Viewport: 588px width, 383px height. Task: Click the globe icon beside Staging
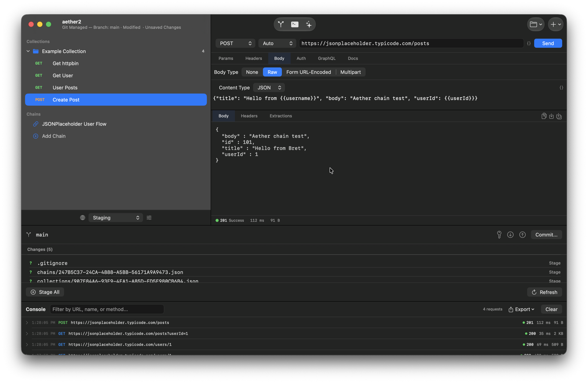[83, 218]
